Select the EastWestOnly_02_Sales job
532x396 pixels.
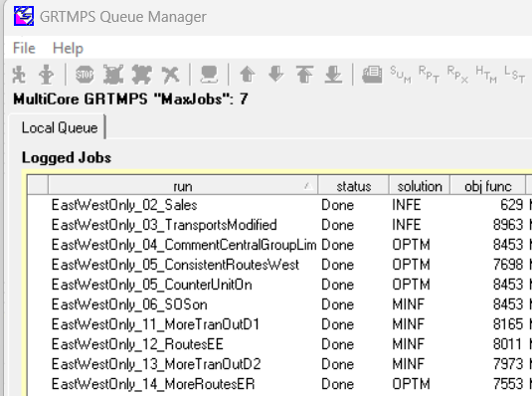tap(124, 205)
